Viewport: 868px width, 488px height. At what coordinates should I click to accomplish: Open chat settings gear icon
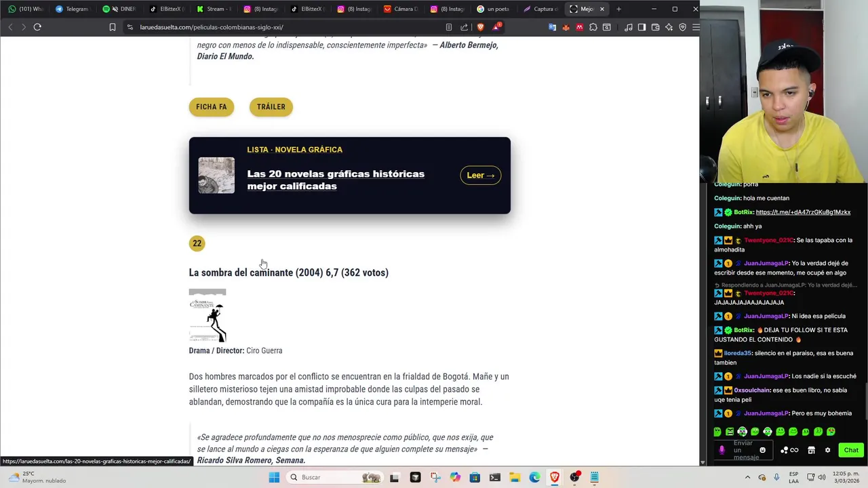(827, 450)
